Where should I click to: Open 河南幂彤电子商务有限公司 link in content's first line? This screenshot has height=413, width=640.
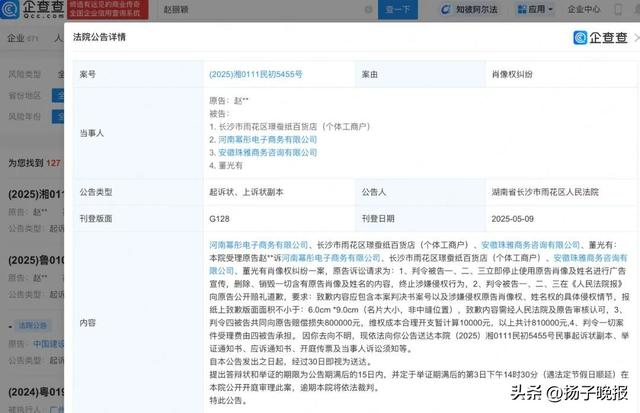point(259,245)
